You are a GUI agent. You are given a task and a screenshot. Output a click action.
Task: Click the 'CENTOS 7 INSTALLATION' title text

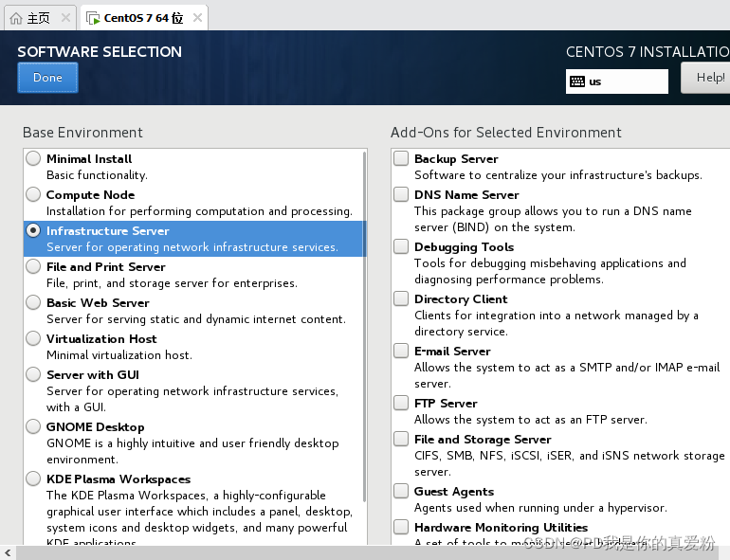point(648,52)
